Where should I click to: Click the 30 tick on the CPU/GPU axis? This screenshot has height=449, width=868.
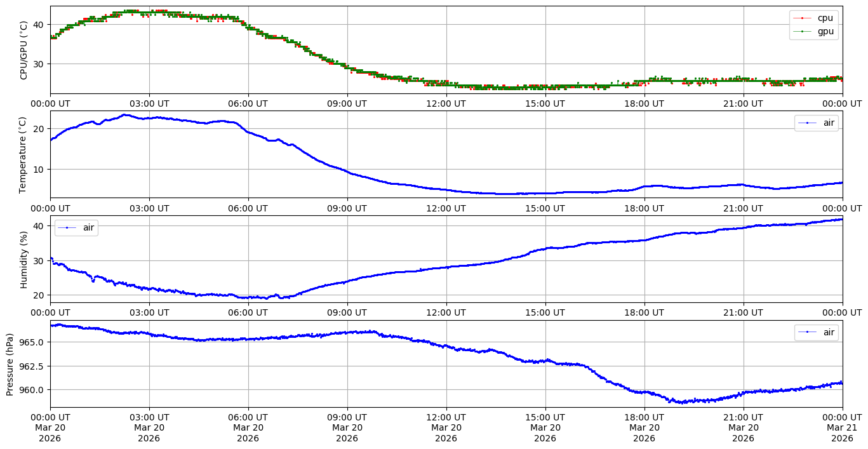tap(38, 64)
